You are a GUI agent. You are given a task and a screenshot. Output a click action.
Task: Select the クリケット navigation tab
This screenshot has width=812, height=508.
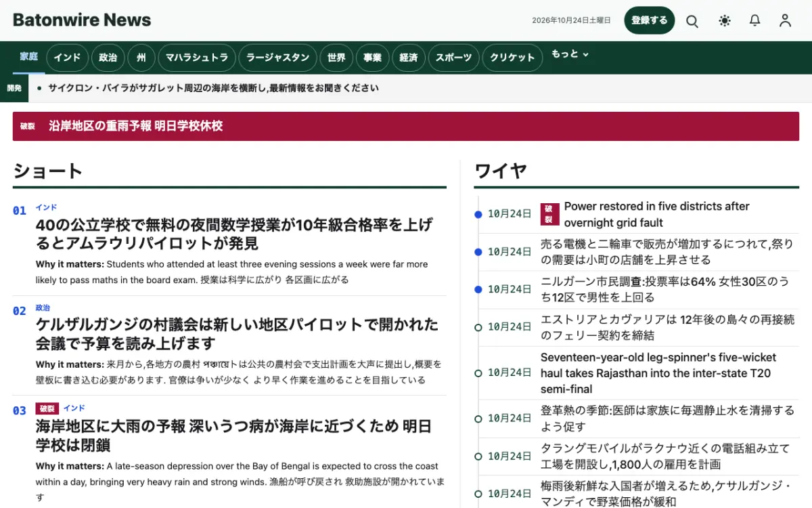pyautogui.click(x=512, y=58)
